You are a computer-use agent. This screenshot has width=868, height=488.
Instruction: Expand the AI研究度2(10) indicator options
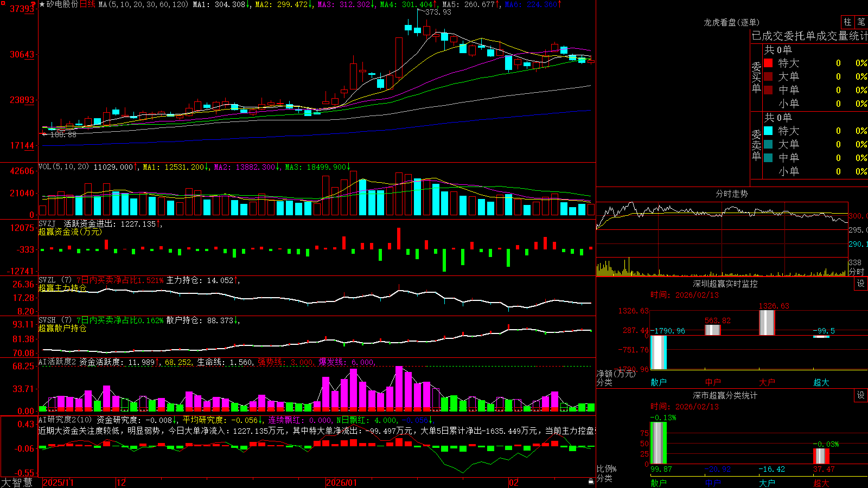point(65,420)
